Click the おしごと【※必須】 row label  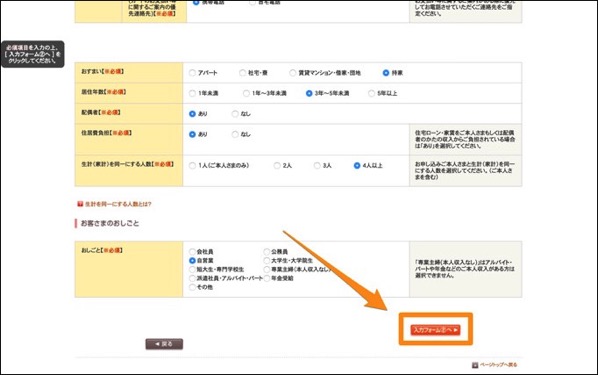pyautogui.click(x=102, y=250)
